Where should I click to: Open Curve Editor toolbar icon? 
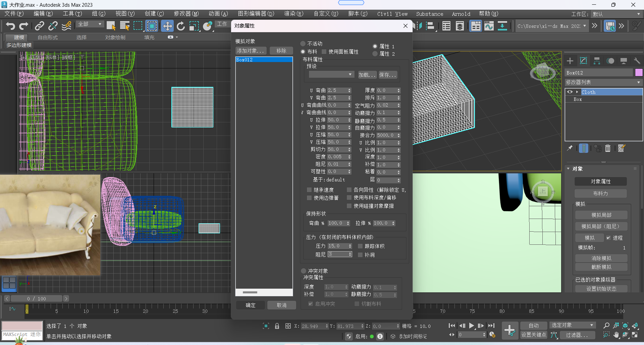tap(489, 26)
